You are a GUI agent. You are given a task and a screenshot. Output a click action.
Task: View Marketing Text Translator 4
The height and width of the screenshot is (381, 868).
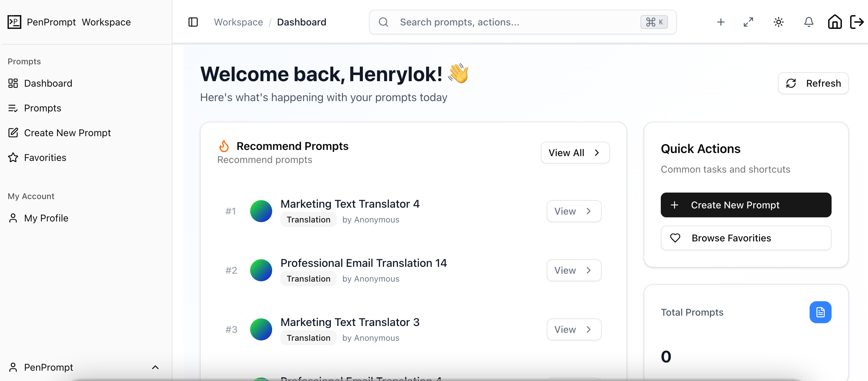click(x=574, y=211)
